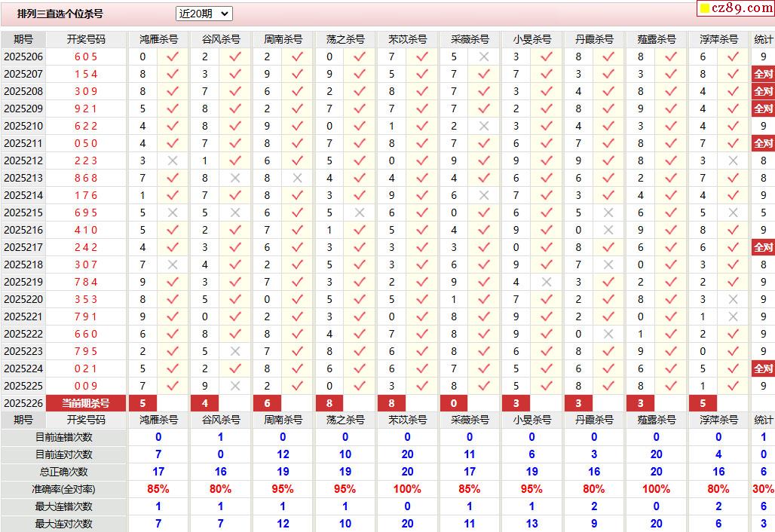Click the 最大连对次数 row label
775x532 pixels.
tap(64, 524)
